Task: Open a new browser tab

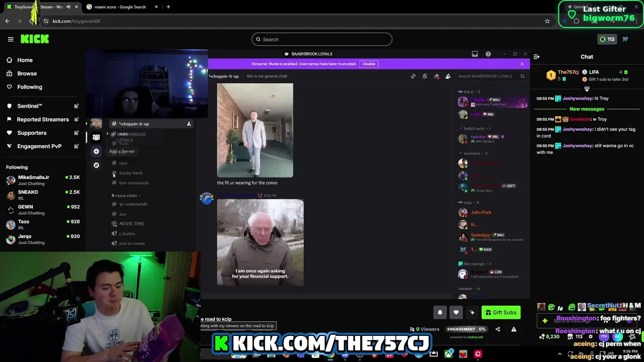Action: click(x=168, y=7)
